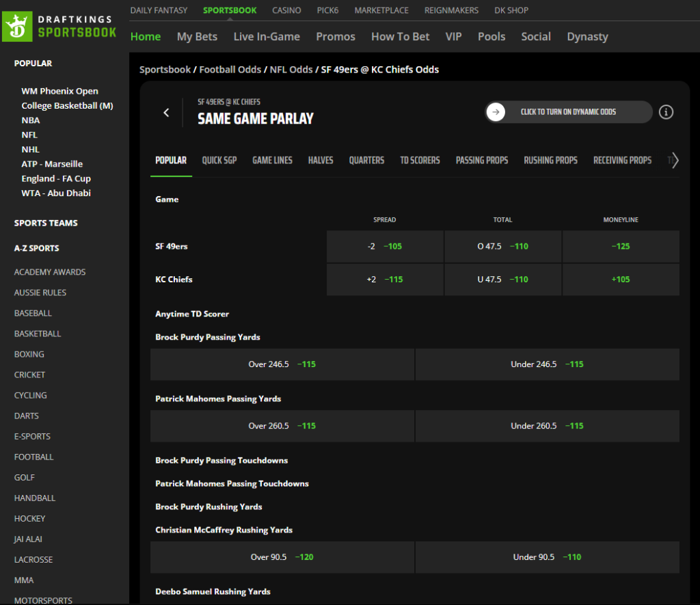Bet Purdy Over 246.5 passing yards

click(282, 364)
